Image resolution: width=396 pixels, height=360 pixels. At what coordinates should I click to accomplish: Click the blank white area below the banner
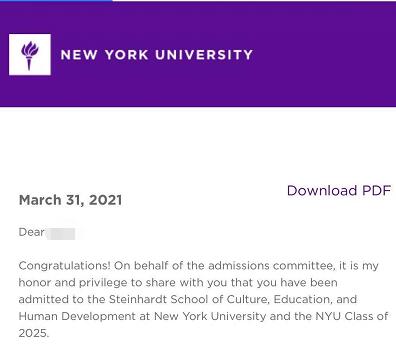point(198,143)
